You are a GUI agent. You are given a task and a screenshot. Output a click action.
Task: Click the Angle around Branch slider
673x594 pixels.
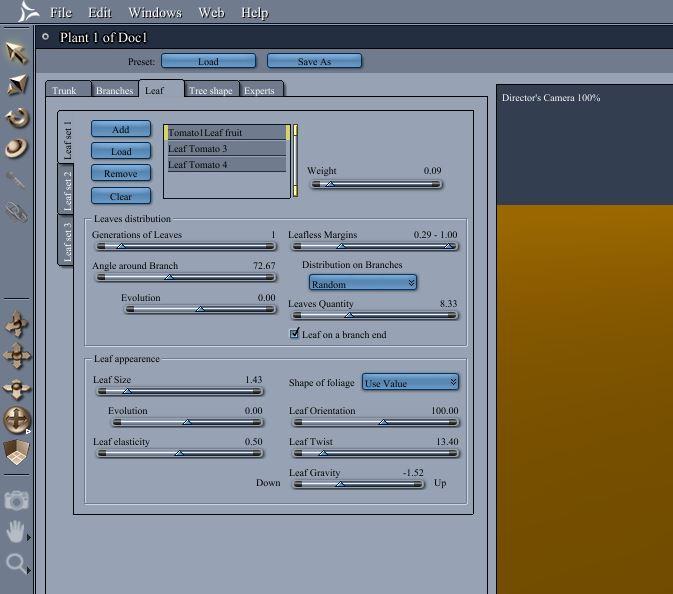tap(185, 277)
